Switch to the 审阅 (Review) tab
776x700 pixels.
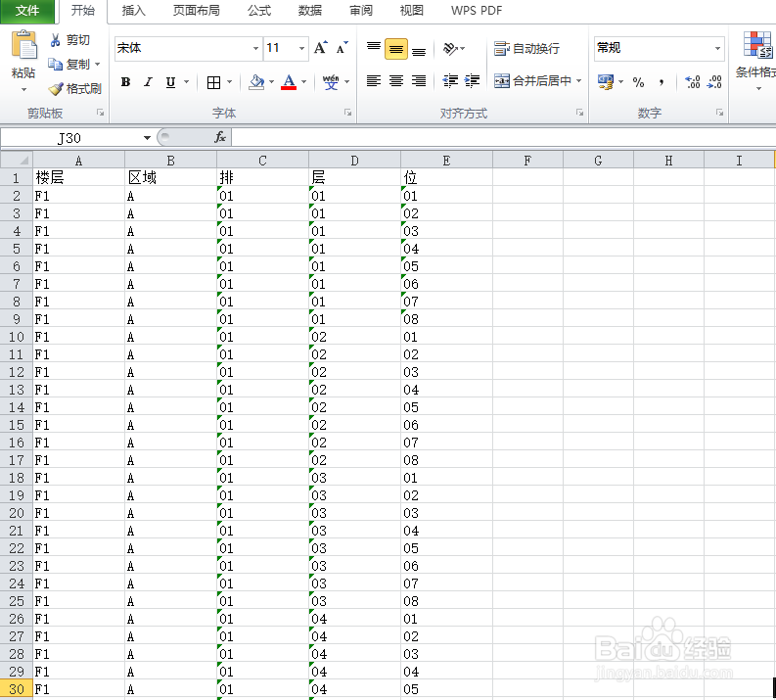(361, 11)
